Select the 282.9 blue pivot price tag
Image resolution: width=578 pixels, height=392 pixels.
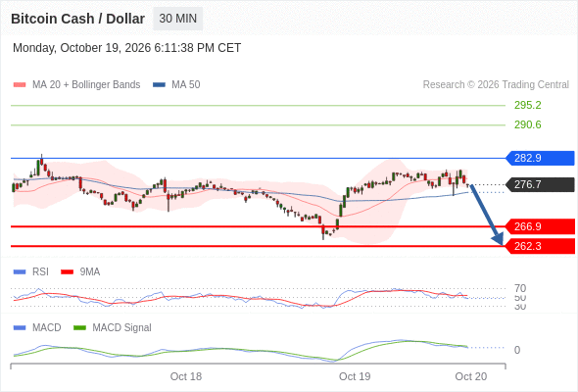[540, 158]
